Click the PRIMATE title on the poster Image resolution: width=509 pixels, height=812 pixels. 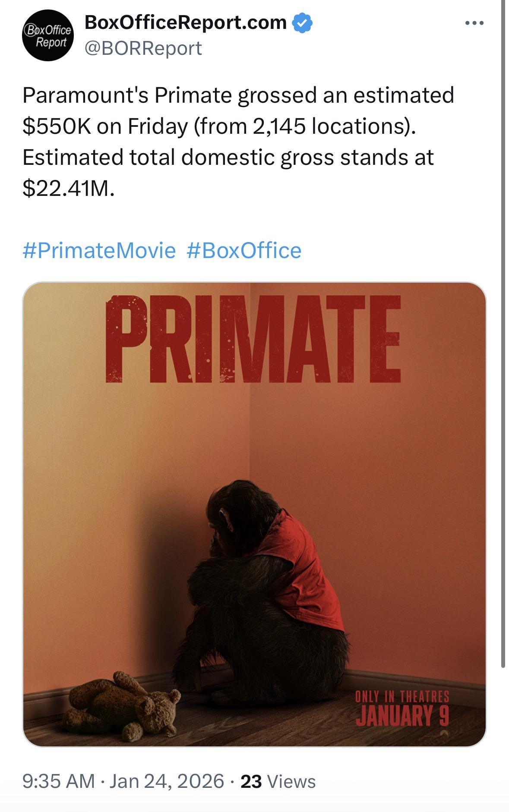[x=253, y=339]
